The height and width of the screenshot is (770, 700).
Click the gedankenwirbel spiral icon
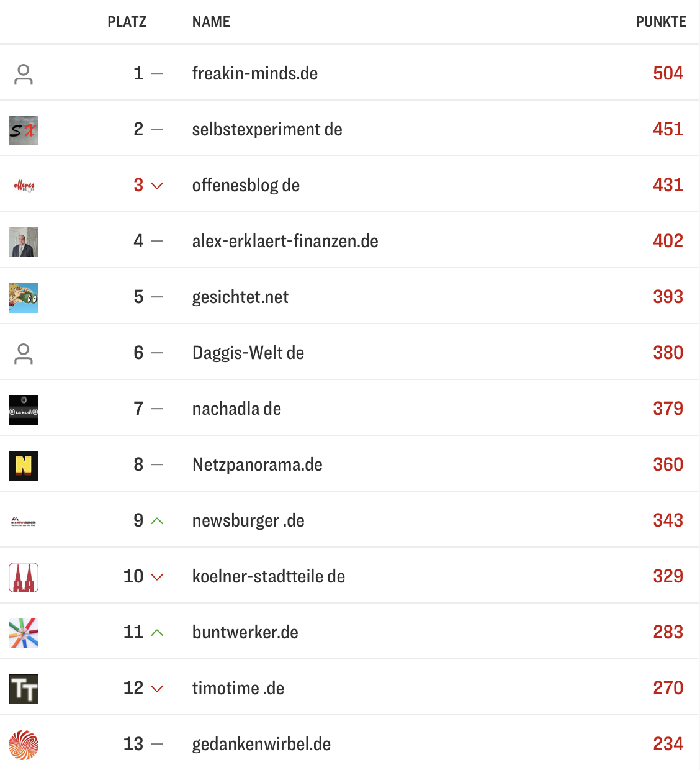(24, 745)
